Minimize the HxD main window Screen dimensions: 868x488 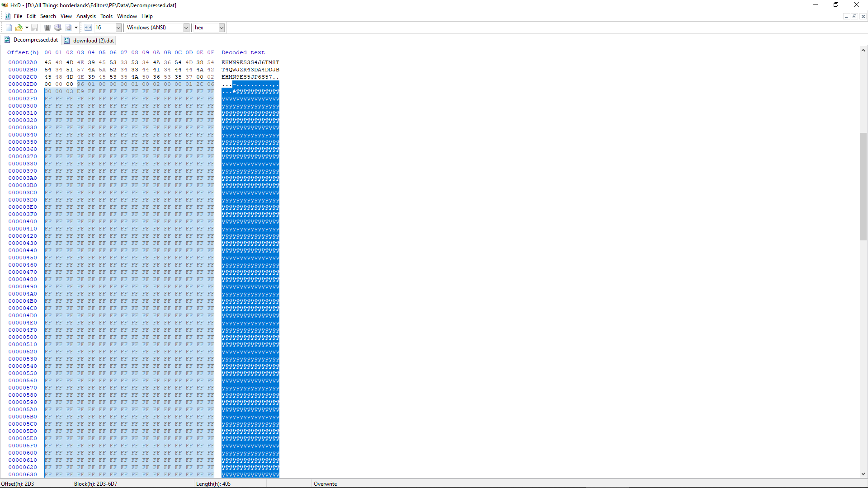coord(816,5)
